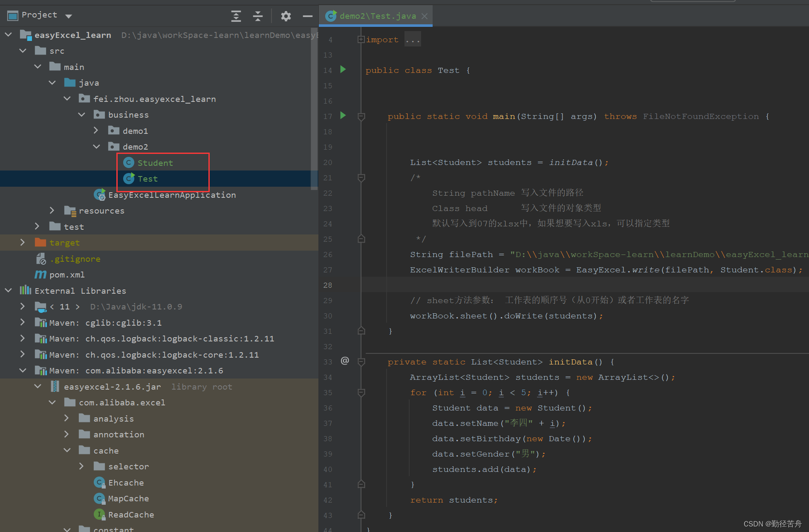Open Project panel settings gear
Viewport: 809px width, 532px height.
point(286,16)
